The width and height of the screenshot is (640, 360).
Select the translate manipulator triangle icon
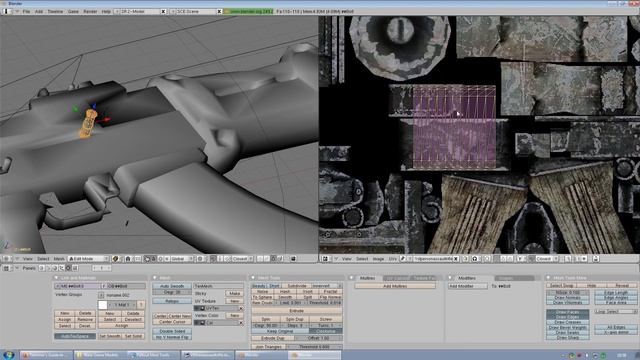[x=153, y=259]
